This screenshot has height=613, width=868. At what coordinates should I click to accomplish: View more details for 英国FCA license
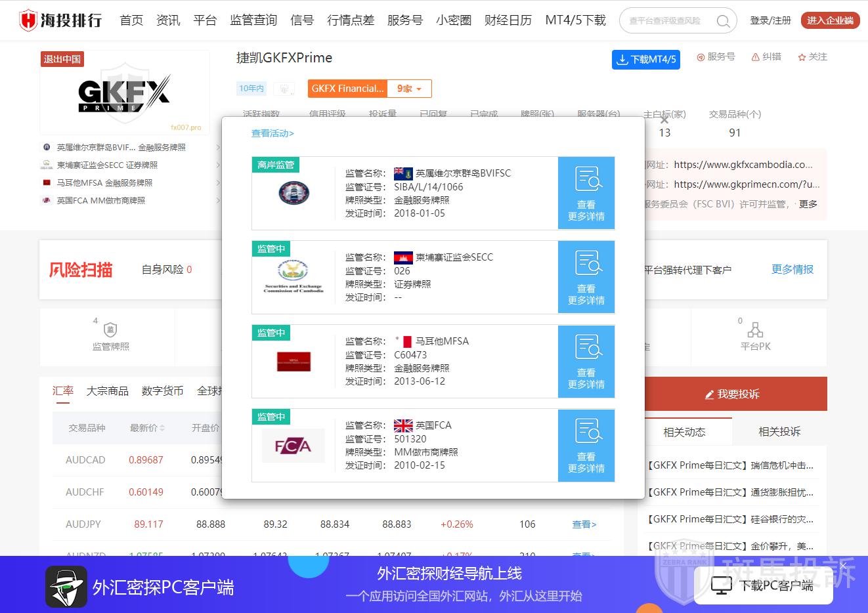click(586, 445)
